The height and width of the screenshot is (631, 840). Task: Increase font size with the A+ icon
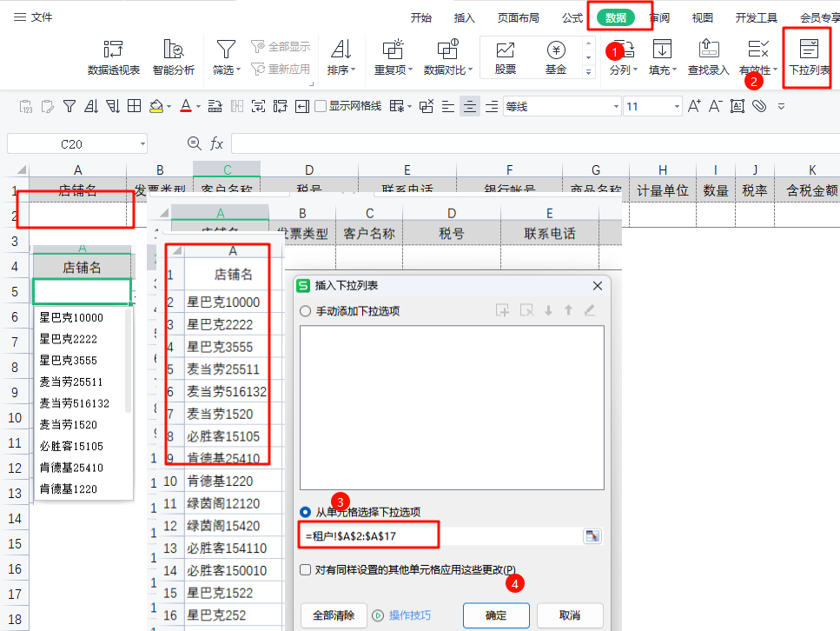click(694, 106)
